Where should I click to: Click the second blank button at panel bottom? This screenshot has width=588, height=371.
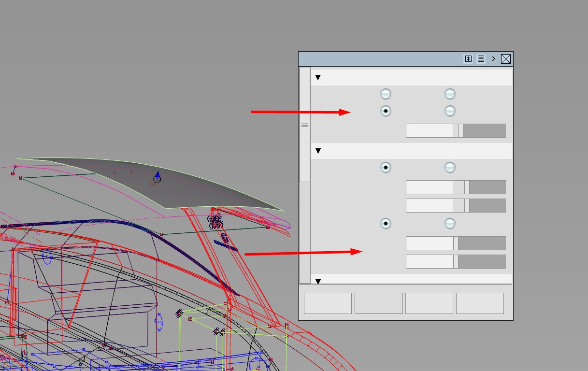click(x=378, y=303)
